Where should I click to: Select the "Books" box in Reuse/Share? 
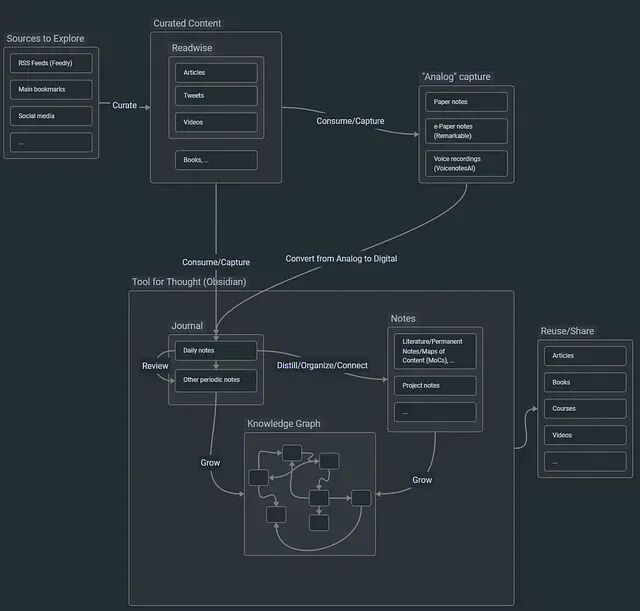click(x=585, y=382)
